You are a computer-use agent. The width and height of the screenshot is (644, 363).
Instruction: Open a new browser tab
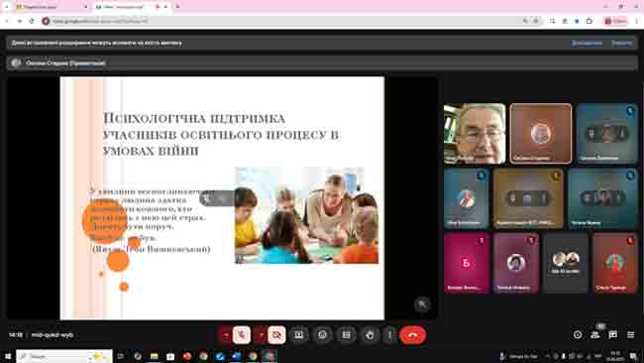[177, 7]
